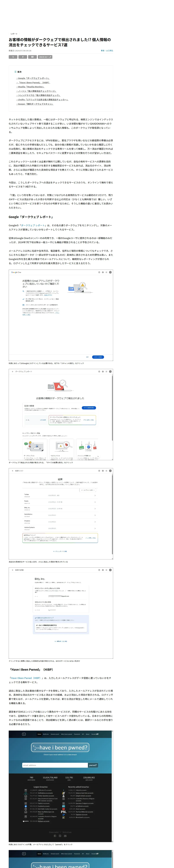Jump to ノートン「個人情報流出チェックページ」section
Image resolution: width=174 pixels, height=868 pixels.
tap(37, 91)
